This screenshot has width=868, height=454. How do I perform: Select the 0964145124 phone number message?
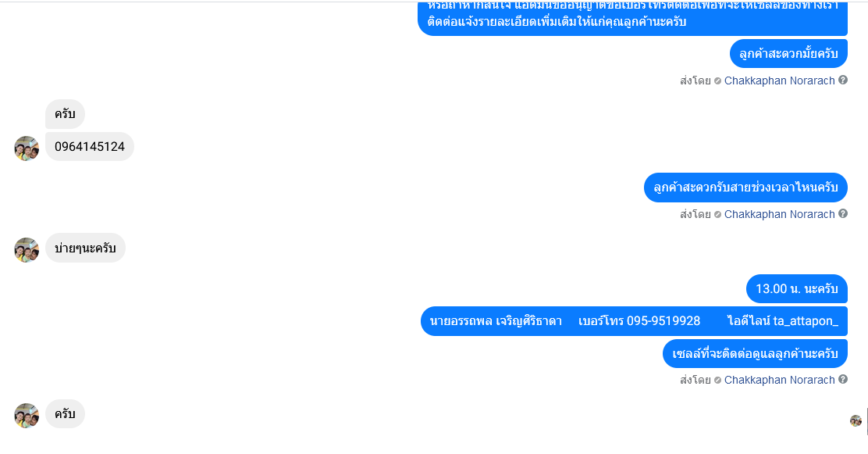90,146
